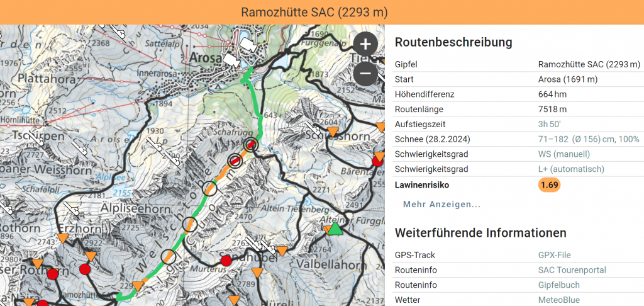Expand details with Mehr Anzeigen
The width and height of the screenshot is (644, 306).
click(441, 205)
